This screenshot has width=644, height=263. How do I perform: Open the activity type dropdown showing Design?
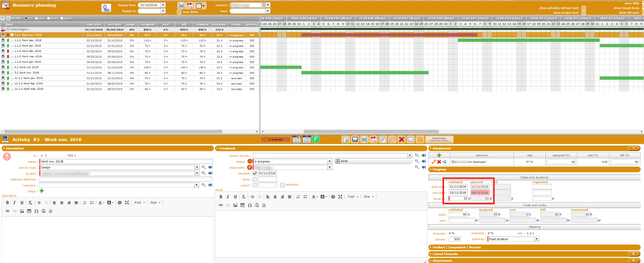pos(197,167)
